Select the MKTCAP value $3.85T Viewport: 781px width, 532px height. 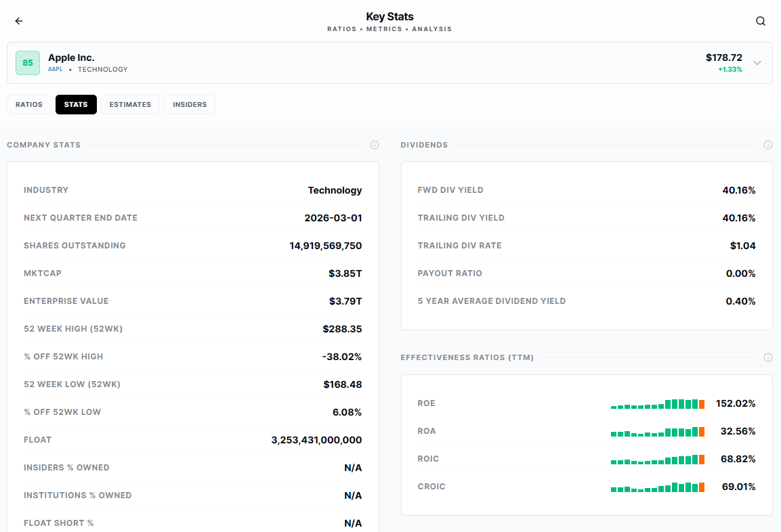[345, 273]
